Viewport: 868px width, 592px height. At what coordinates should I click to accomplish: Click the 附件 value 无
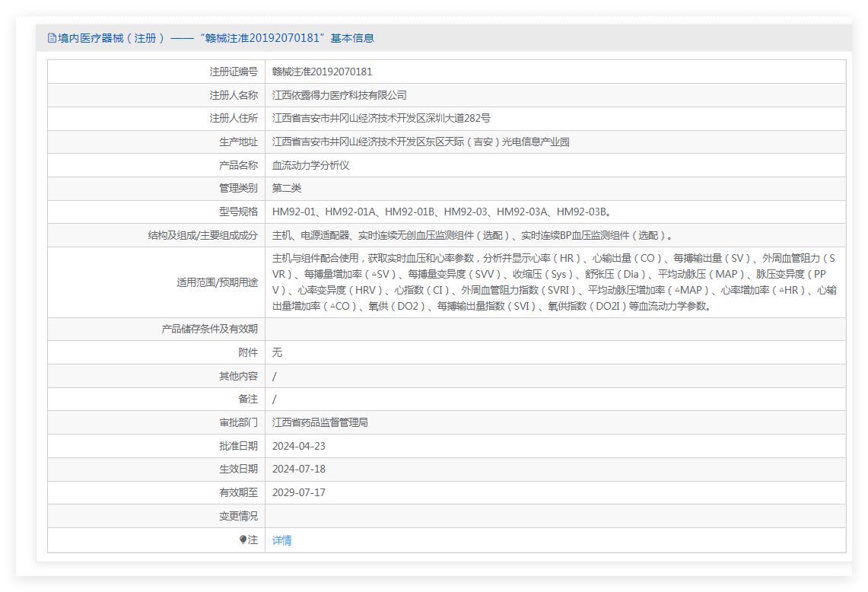tap(277, 353)
